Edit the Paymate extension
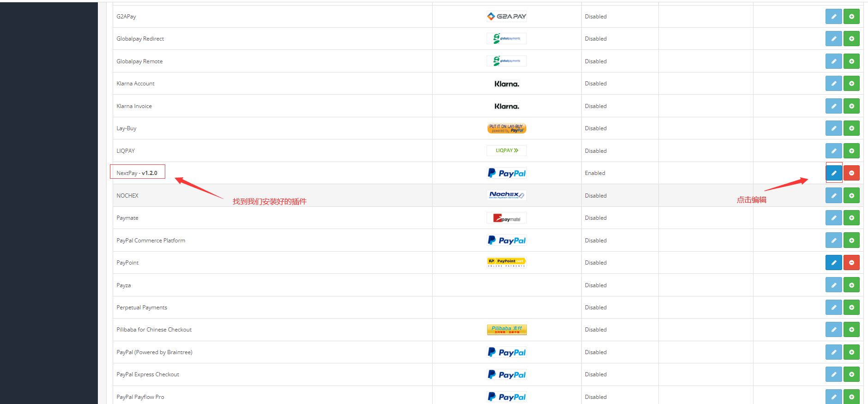Image resolution: width=868 pixels, height=404 pixels. pyautogui.click(x=833, y=218)
